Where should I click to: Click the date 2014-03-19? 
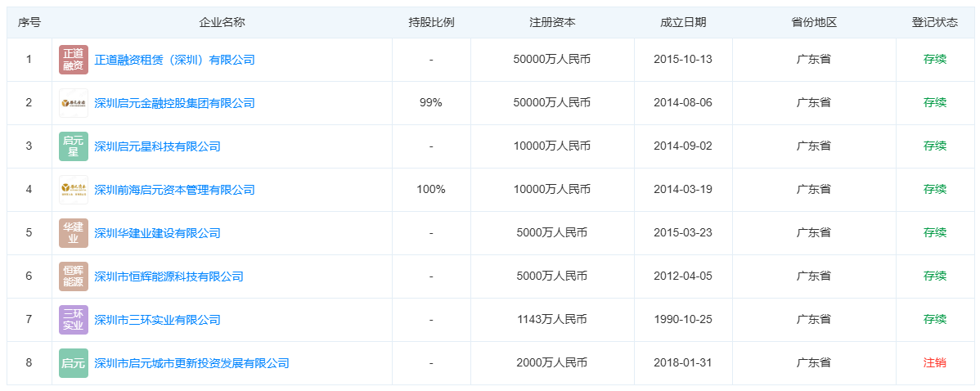[x=683, y=190]
